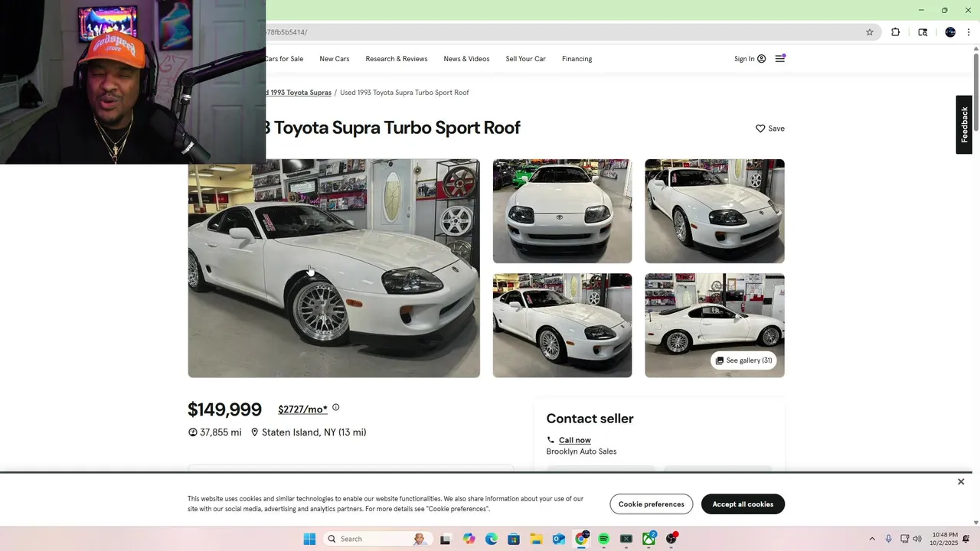Click the taskbar clock showing 10:48 PM
Image resolution: width=980 pixels, height=551 pixels.
pos(945,539)
